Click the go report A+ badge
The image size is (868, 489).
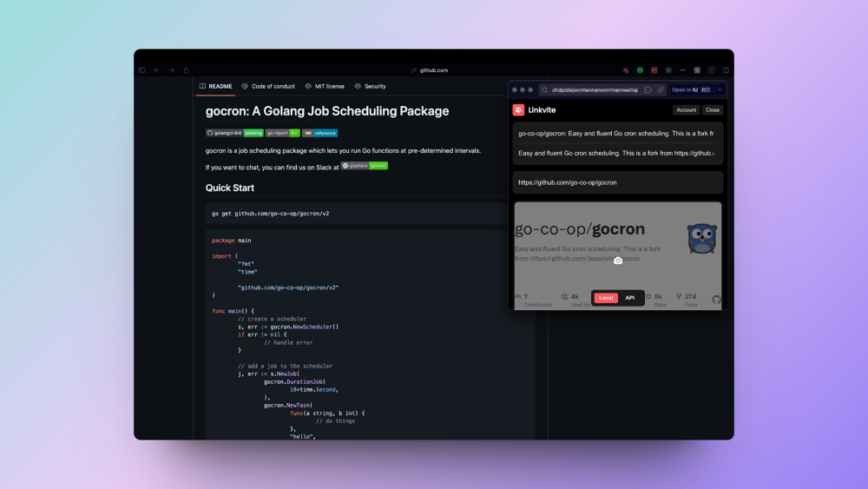[x=282, y=133]
